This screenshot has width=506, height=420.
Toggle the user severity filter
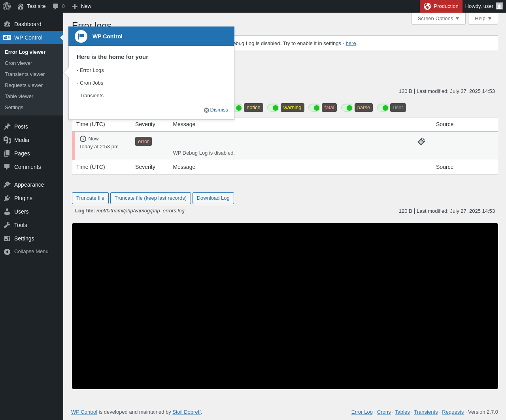pyautogui.click(x=383, y=108)
